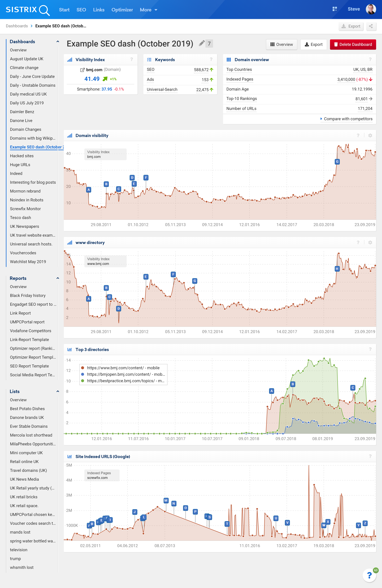Image resolution: width=382 pixels, height=588 pixels.
Task: Click event pin D on www directory chart
Action: pyautogui.click(x=119, y=309)
